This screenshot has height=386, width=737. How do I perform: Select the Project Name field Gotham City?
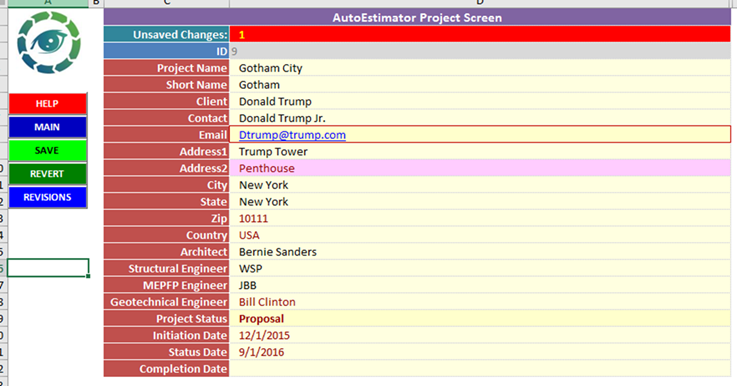coord(480,68)
